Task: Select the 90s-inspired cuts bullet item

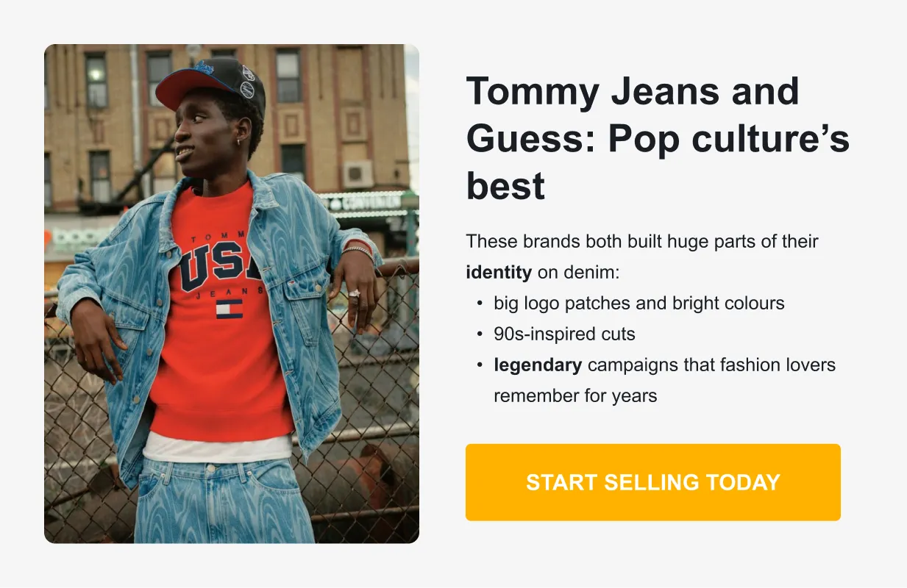Action: click(564, 334)
